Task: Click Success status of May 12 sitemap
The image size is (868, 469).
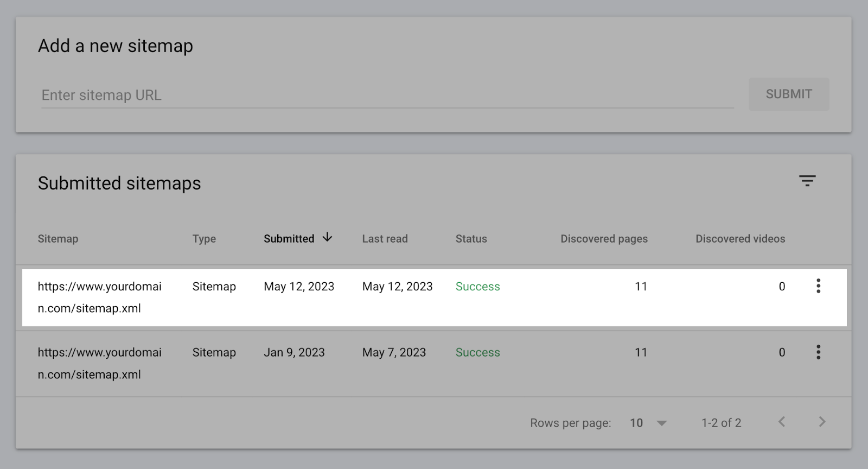Action: (477, 287)
